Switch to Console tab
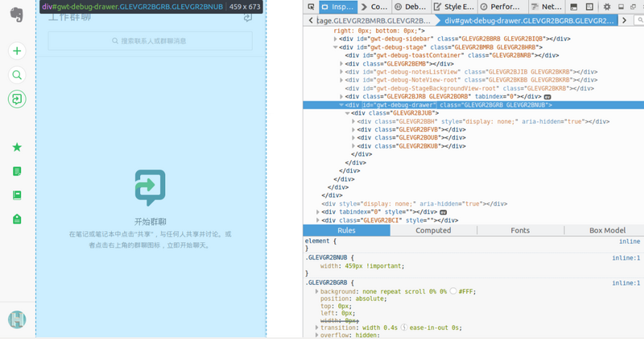This screenshot has height=339, width=644. pyautogui.click(x=374, y=6)
